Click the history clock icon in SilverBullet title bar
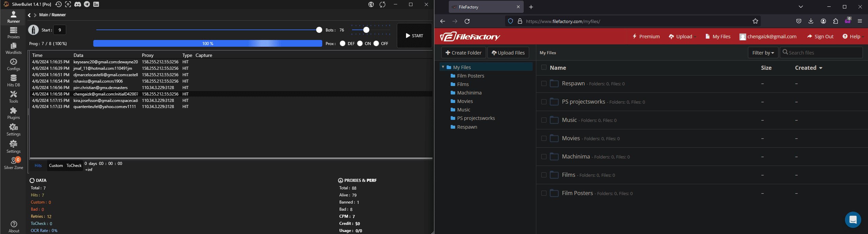This screenshot has width=868, height=234. click(58, 4)
